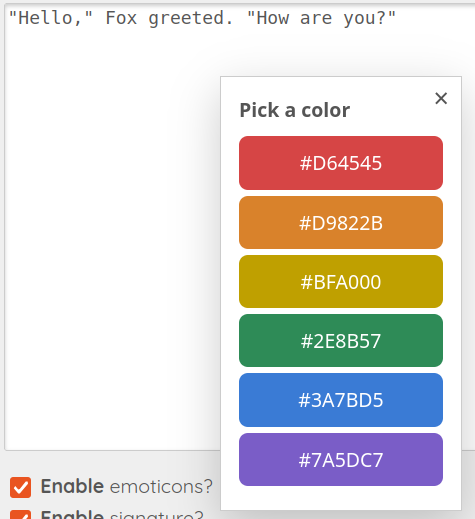Click the "Enable signature?" label text

(x=122, y=514)
